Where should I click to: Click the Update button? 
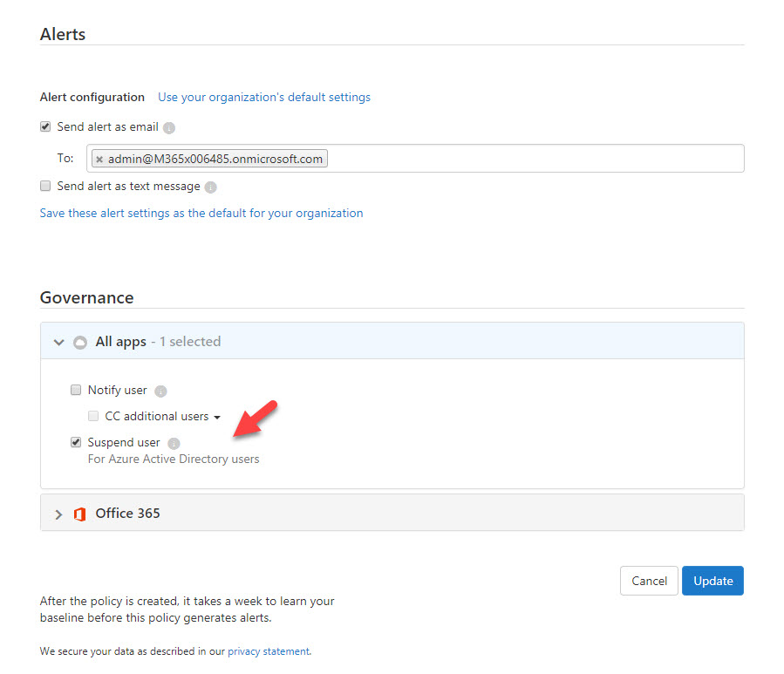pyautogui.click(x=713, y=581)
